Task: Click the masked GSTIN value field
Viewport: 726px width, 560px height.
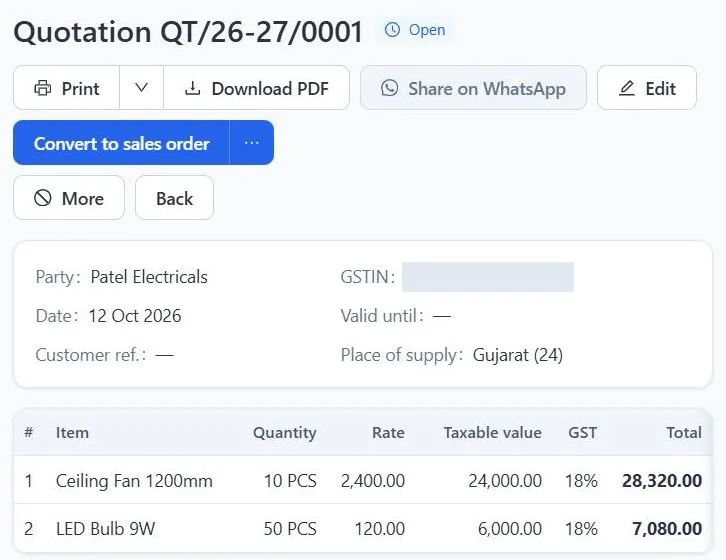Action: (488, 277)
